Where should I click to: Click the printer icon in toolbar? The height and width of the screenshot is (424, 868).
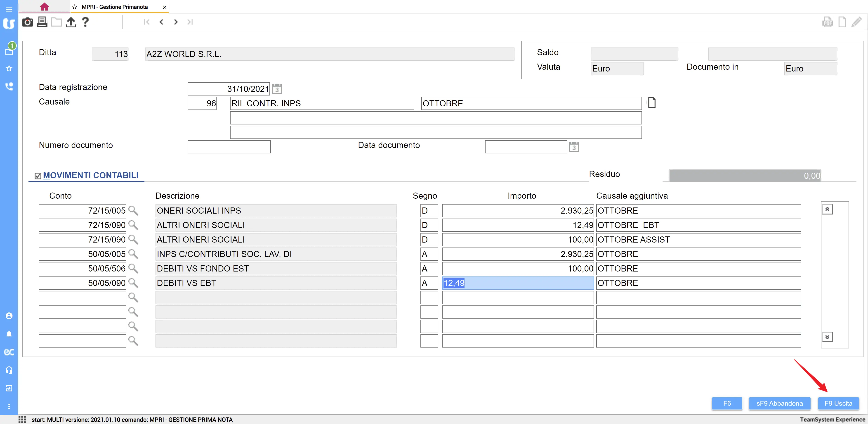click(x=42, y=22)
